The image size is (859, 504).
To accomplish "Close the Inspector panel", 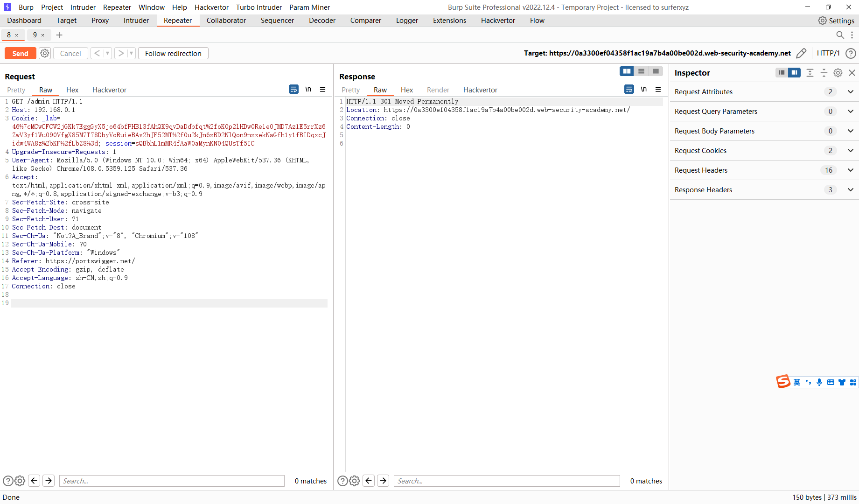I will coord(852,72).
